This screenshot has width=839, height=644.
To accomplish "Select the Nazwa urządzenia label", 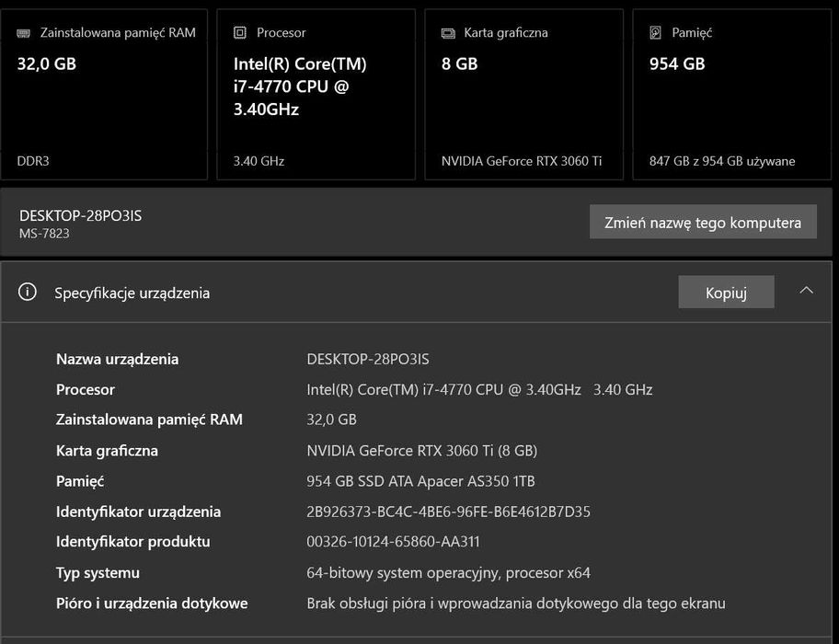I will [117, 360].
